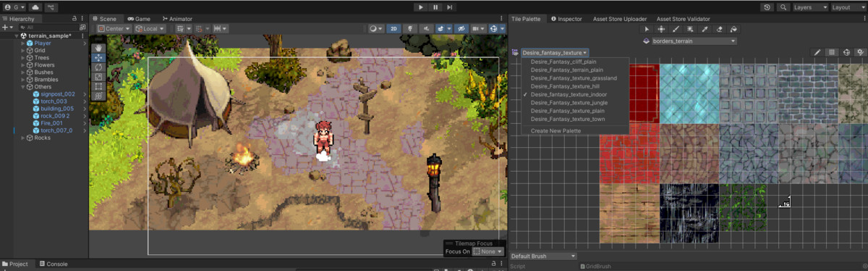This screenshot has width=868, height=271.
Task: Switch to the Game tab
Action: pos(139,18)
